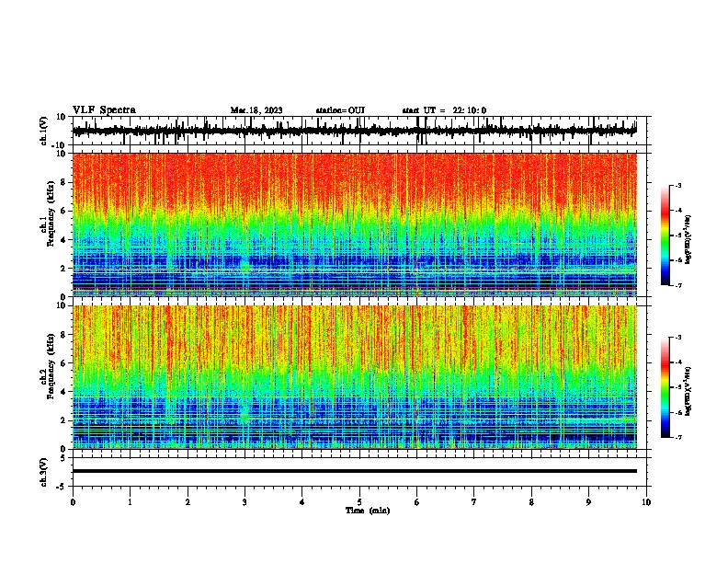Select the "start UT = 22:10:0" header text

tap(444, 110)
